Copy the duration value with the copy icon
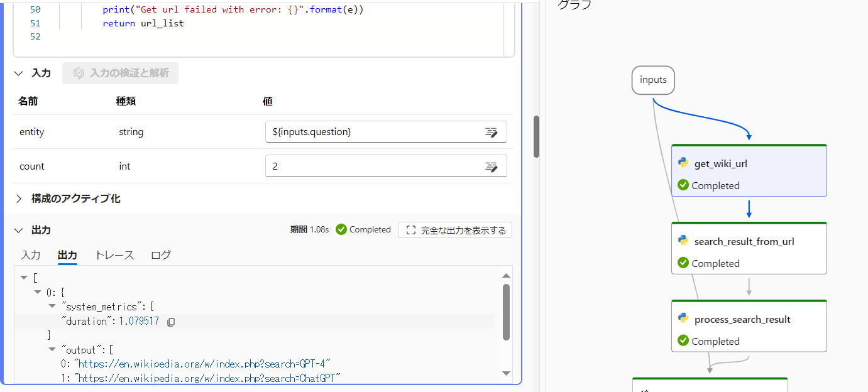This screenshot has height=392, width=868. (171, 322)
